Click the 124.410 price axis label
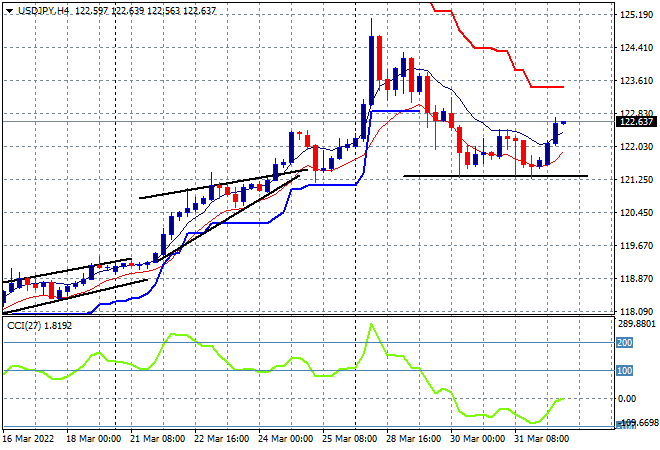 636,48
